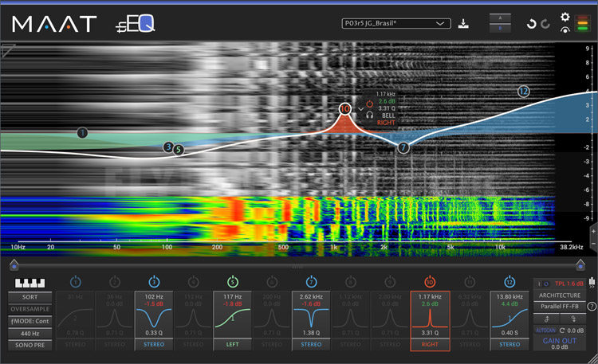Click the traffic light indicator icon
The width and height of the screenshot is (598, 364).
pyautogui.click(x=582, y=23)
